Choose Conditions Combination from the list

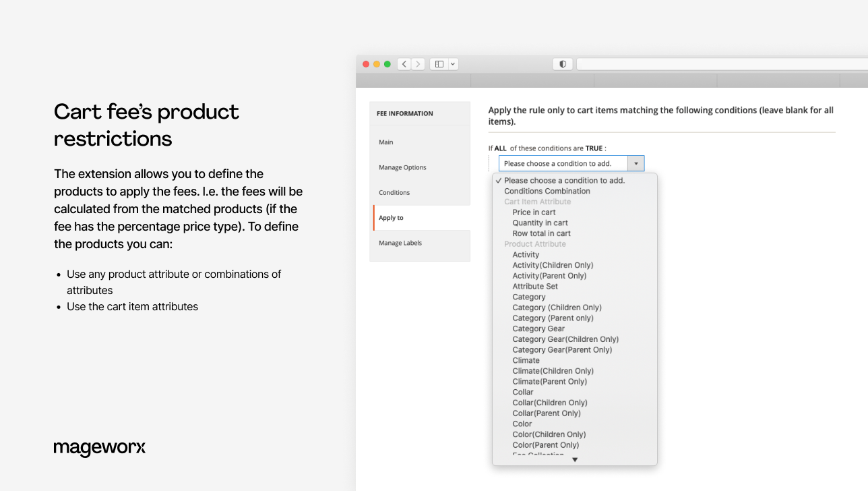(x=547, y=191)
